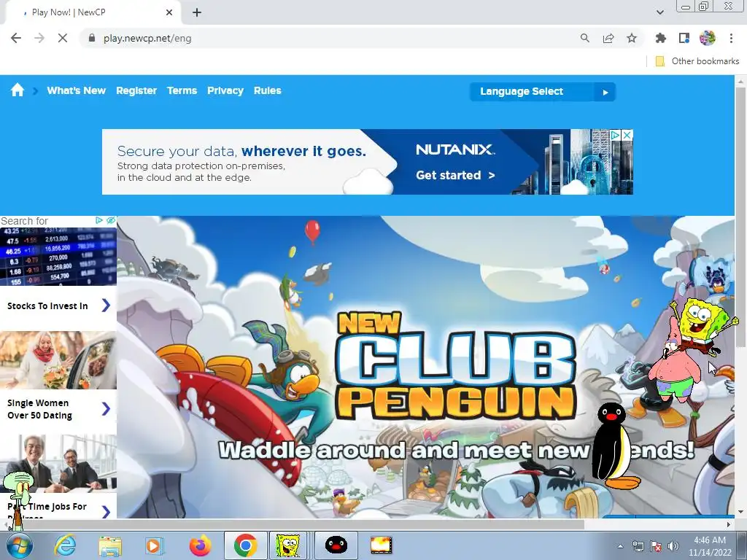Screen dimensions: 747x560
Task: Click the Pingu penguin desktop character
Action: pos(613,446)
